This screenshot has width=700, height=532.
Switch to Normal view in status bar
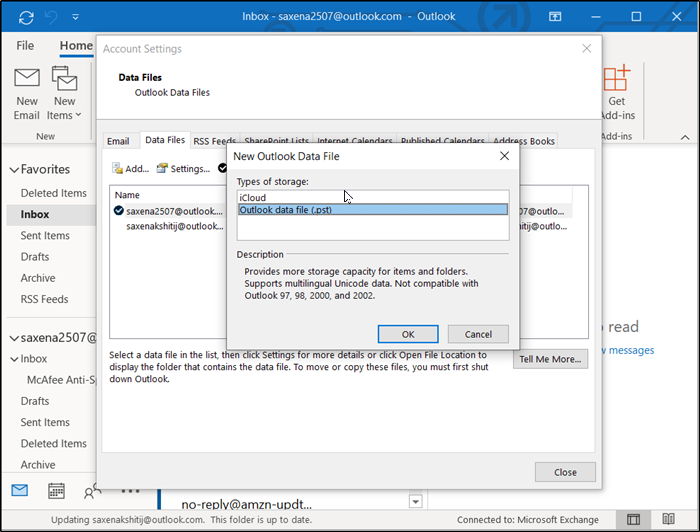coord(633,520)
